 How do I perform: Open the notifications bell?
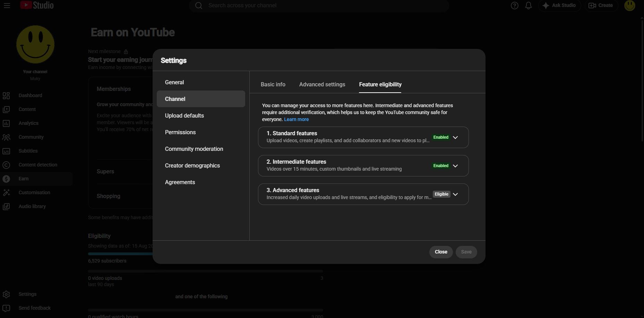[x=529, y=6]
